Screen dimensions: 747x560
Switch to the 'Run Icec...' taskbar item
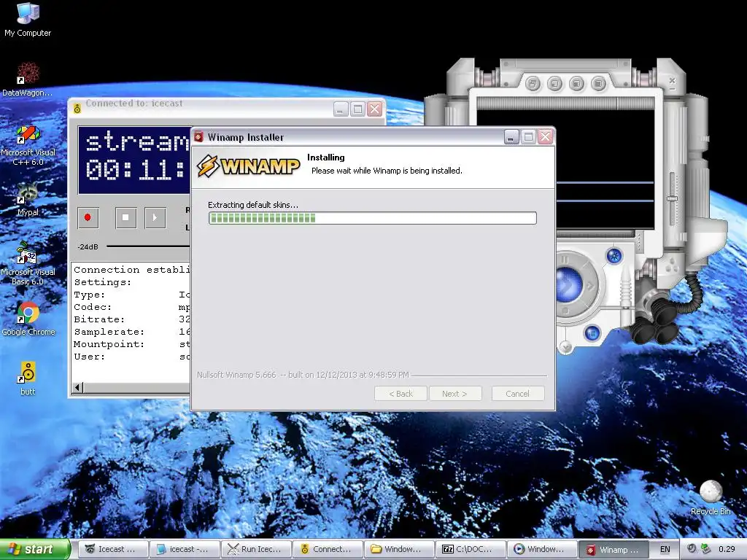point(256,549)
